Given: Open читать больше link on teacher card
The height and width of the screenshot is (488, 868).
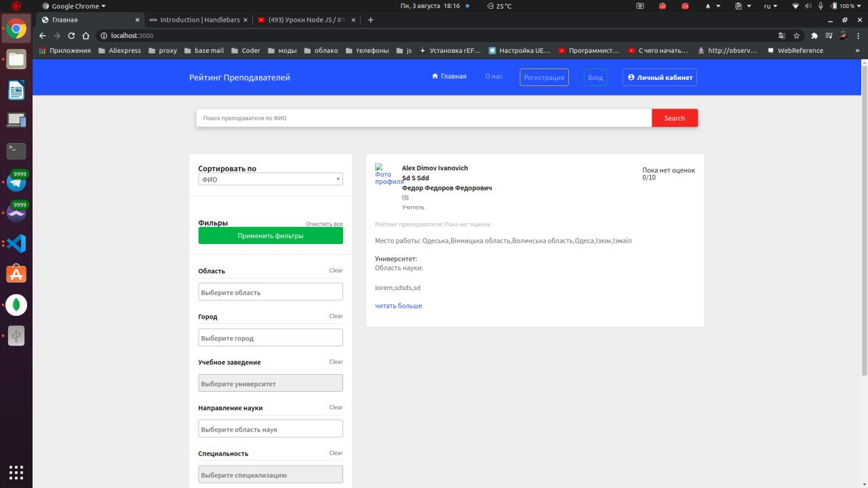Looking at the screenshot, I should (x=398, y=306).
